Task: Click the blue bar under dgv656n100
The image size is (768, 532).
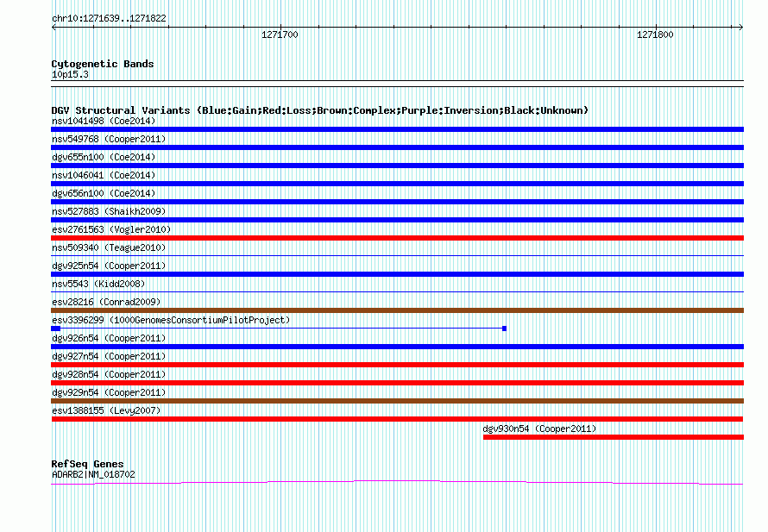Action: click(397, 202)
